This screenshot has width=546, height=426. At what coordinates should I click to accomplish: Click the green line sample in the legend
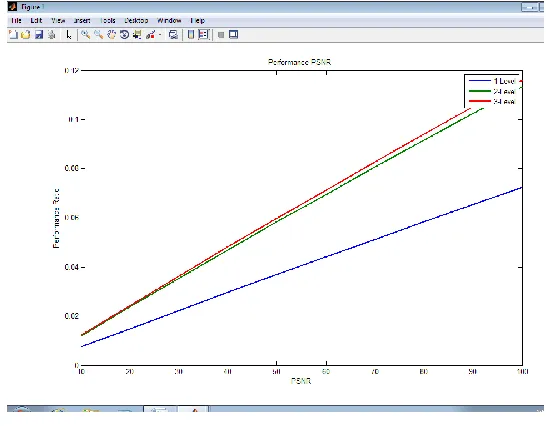479,91
